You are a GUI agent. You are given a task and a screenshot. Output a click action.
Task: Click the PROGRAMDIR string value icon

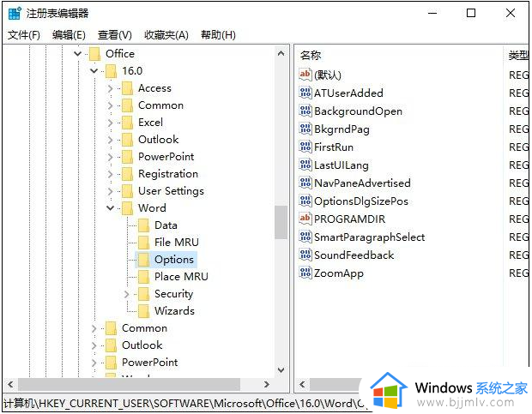click(305, 219)
